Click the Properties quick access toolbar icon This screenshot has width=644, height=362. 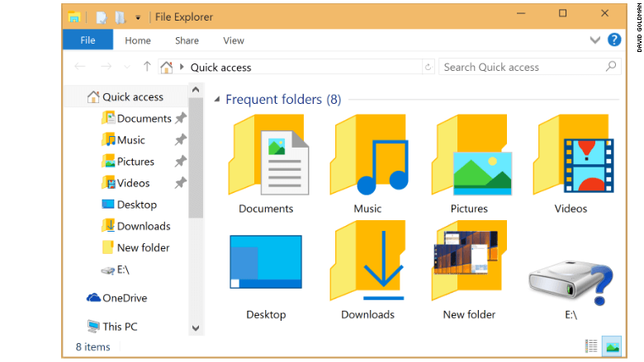coord(101,17)
